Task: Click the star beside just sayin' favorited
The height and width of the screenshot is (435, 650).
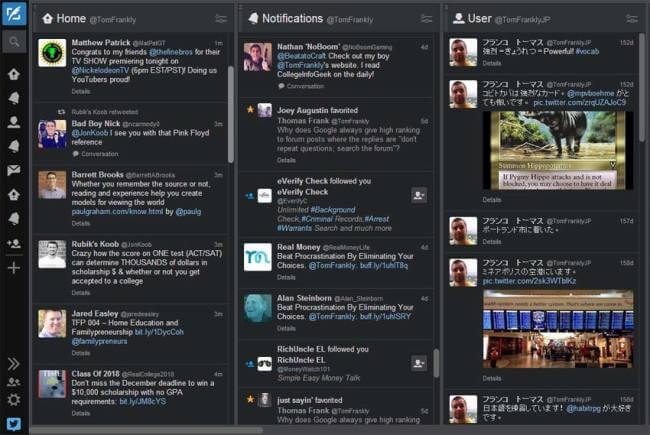Action: (x=250, y=399)
